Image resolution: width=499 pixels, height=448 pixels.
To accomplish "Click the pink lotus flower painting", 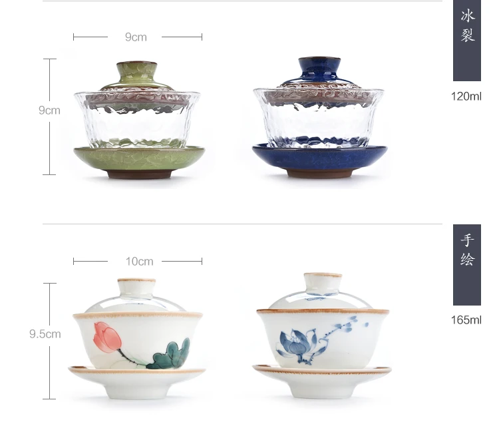I will point(107,337).
